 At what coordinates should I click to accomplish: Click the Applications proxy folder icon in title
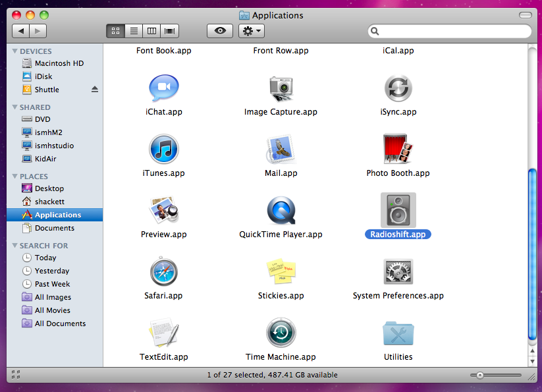point(244,15)
